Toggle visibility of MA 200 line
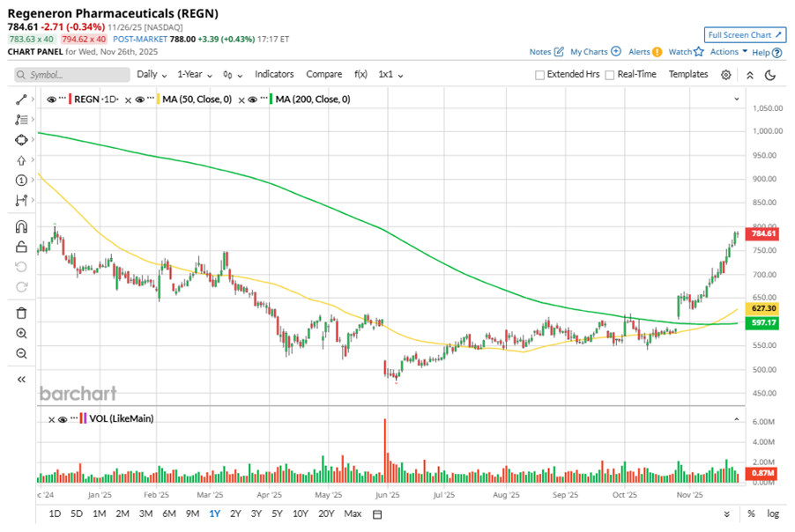Screen dimensions: 795x532 coord(252,100)
